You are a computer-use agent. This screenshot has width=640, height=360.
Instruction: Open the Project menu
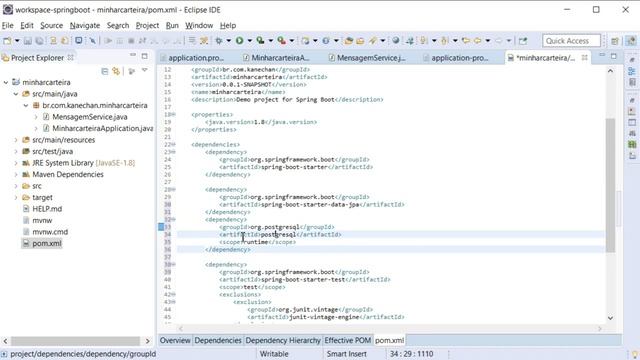[147, 25]
